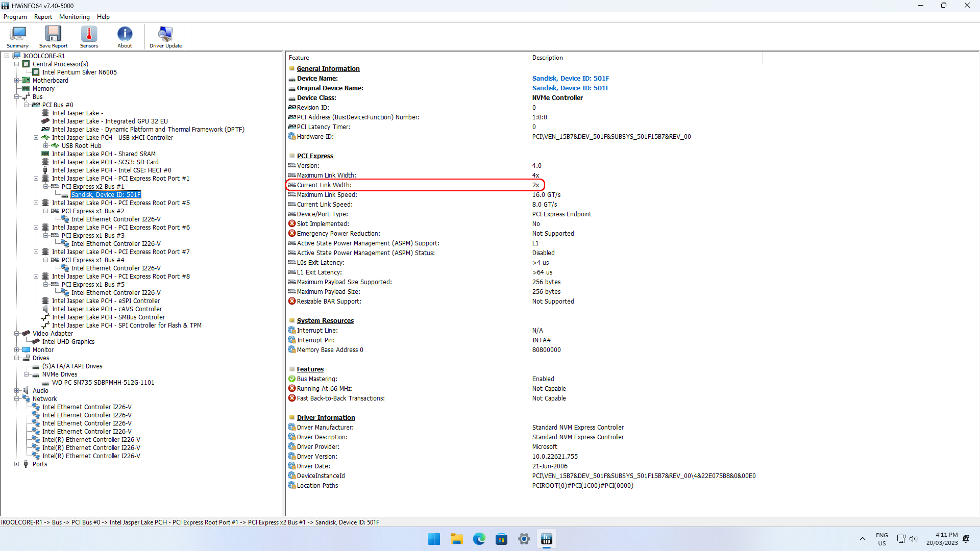Collapse the PCI Bus #0 node
The image size is (980, 551).
[27, 105]
